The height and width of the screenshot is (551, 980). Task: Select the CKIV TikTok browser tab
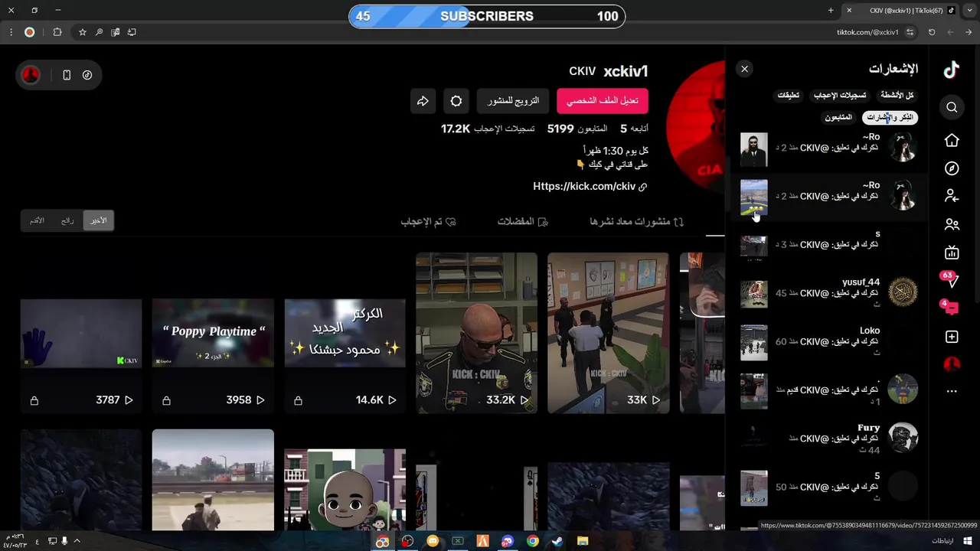(902, 11)
